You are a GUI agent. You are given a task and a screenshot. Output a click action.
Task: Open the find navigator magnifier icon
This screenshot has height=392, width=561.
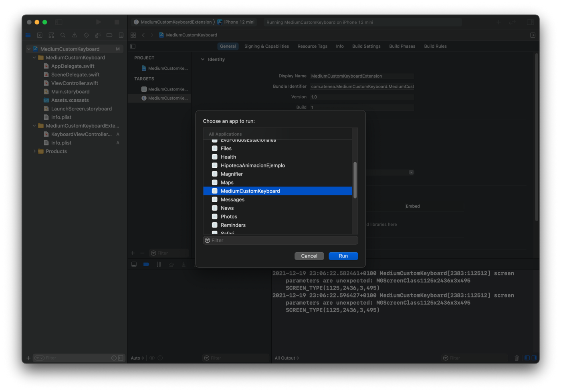pyautogui.click(x=63, y=35)
